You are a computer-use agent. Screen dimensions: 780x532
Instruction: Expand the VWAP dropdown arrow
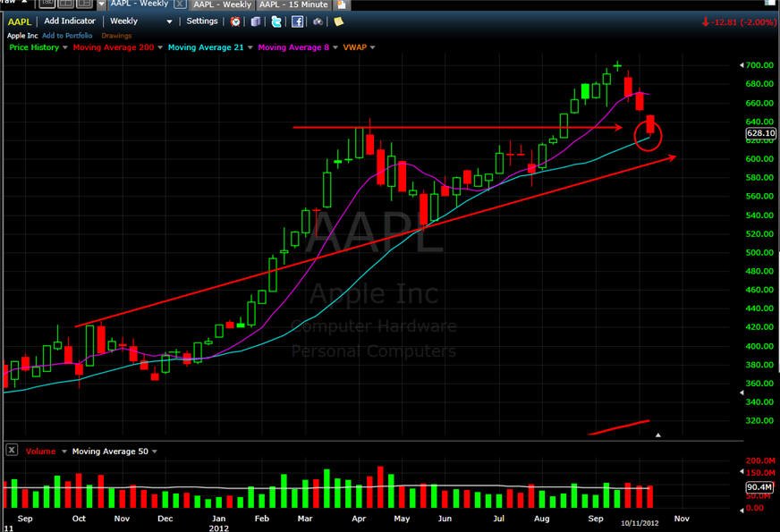pyautogui.click(x=372, y=47)
